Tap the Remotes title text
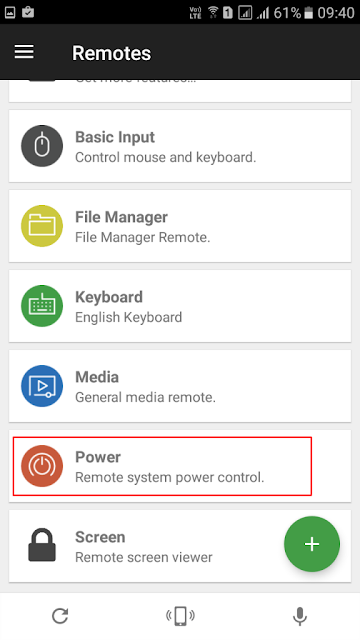This screenshot has height=640, width=360. click(111, 53)
